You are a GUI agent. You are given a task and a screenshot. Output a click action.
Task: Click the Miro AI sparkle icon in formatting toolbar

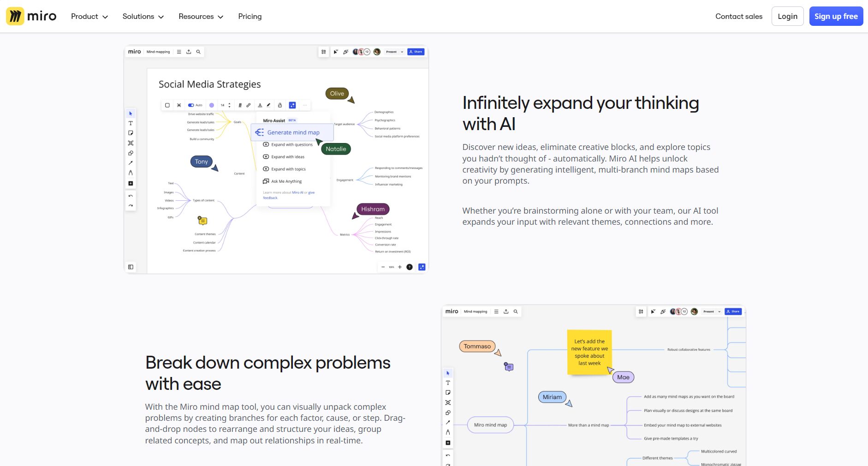(292, 105)
